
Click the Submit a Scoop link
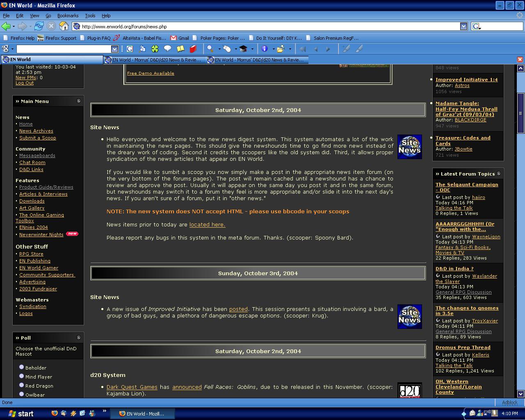38,138
